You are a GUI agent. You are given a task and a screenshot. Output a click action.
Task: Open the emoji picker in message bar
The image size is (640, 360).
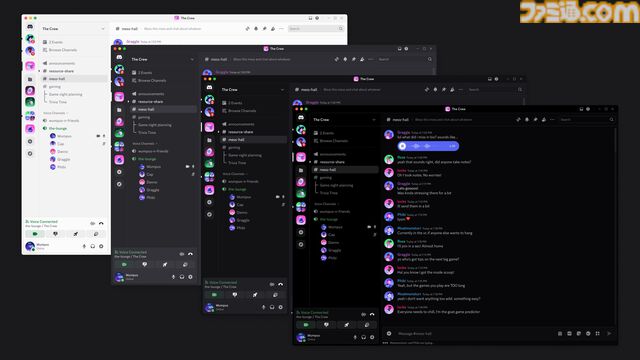[x=588, y=333]
